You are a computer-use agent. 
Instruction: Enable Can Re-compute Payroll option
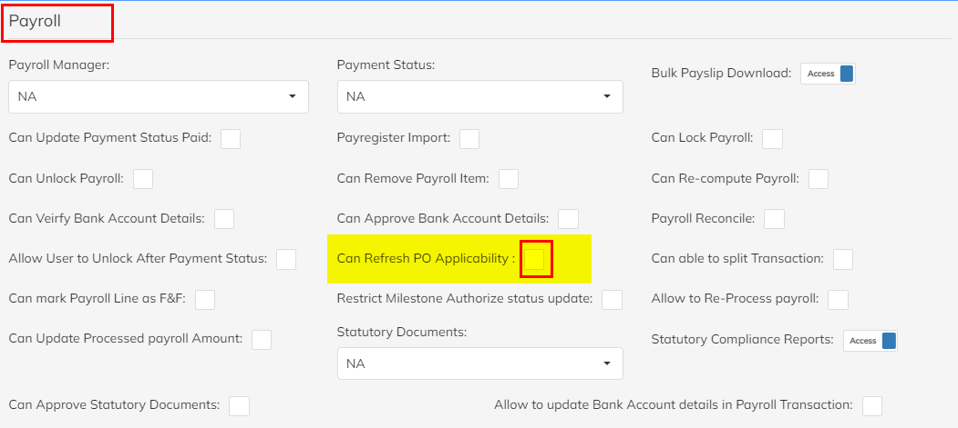point(818,179)
